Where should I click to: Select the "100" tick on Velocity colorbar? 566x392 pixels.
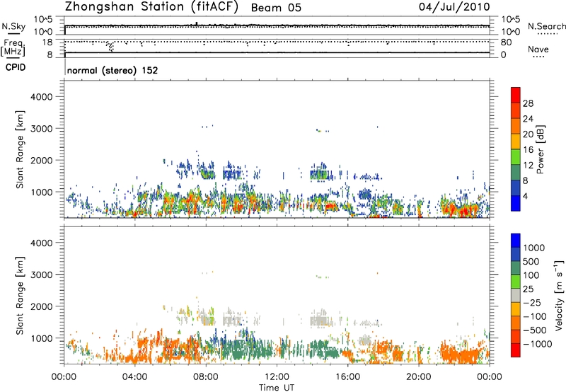531,275
